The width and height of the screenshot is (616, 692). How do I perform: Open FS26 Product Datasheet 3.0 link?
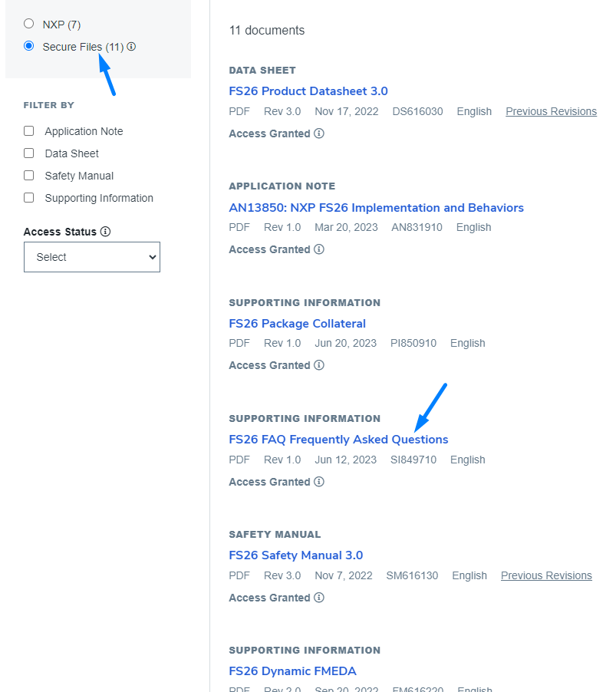click(308, 91)
